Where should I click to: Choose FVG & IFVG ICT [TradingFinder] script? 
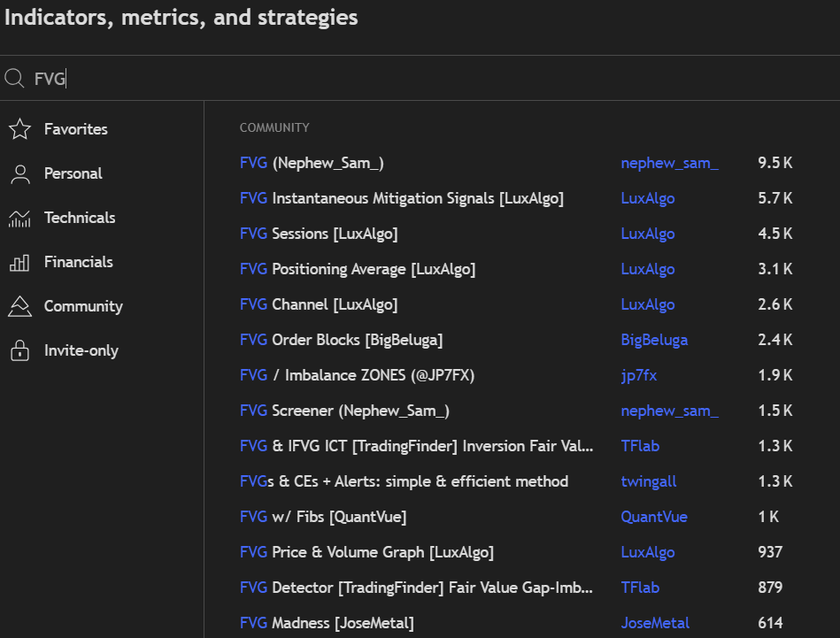[417, 446]
